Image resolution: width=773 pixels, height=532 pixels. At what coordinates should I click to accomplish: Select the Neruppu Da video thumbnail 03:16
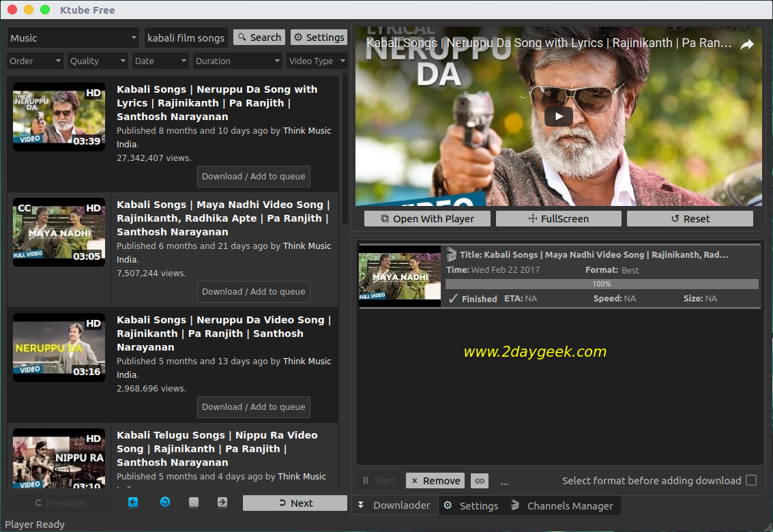point(59,348)
